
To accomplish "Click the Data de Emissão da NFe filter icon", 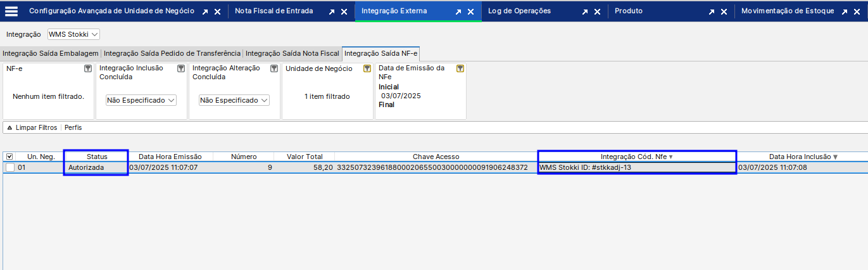I will (460, 68).
